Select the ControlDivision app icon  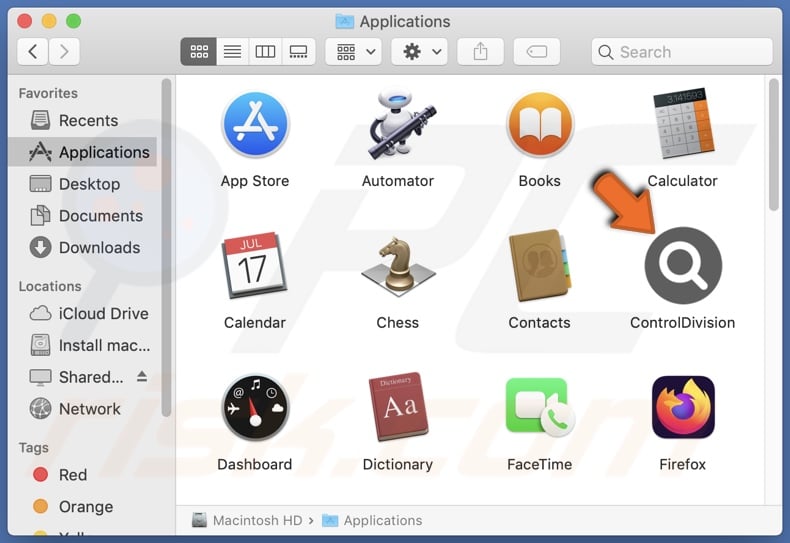click(683, 265)
